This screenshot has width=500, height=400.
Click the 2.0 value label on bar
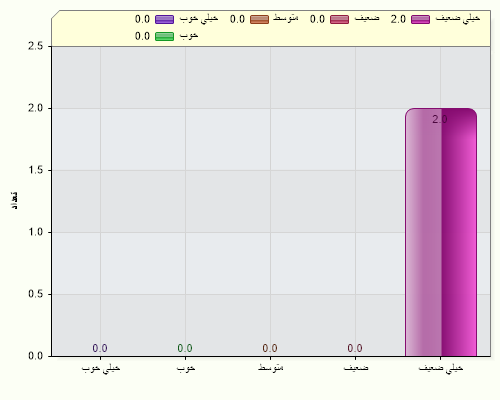point(440,119)
